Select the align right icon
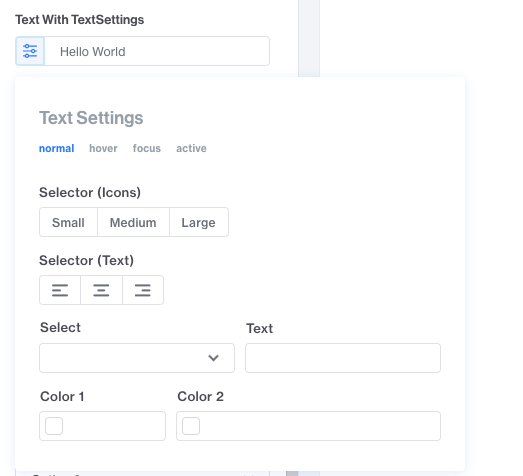Screen dimensions: 523x476 pyautogui.click(x=143, y=290)
